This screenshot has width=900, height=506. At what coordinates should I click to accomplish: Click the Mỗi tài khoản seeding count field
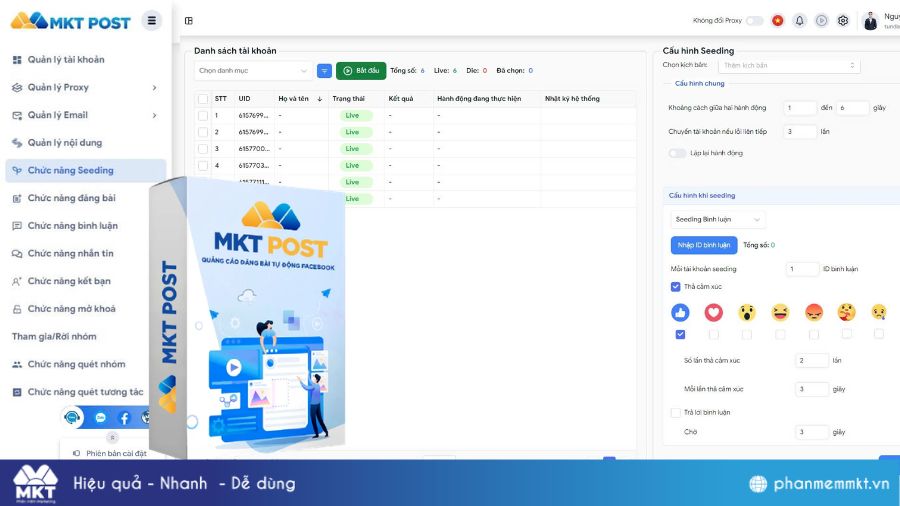pyautogui.click(x=802, y=269)
